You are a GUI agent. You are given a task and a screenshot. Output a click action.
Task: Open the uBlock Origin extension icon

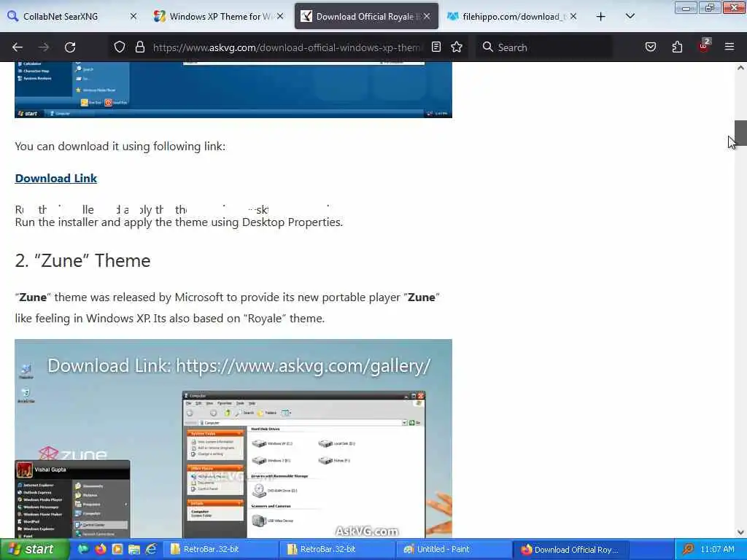704,46
